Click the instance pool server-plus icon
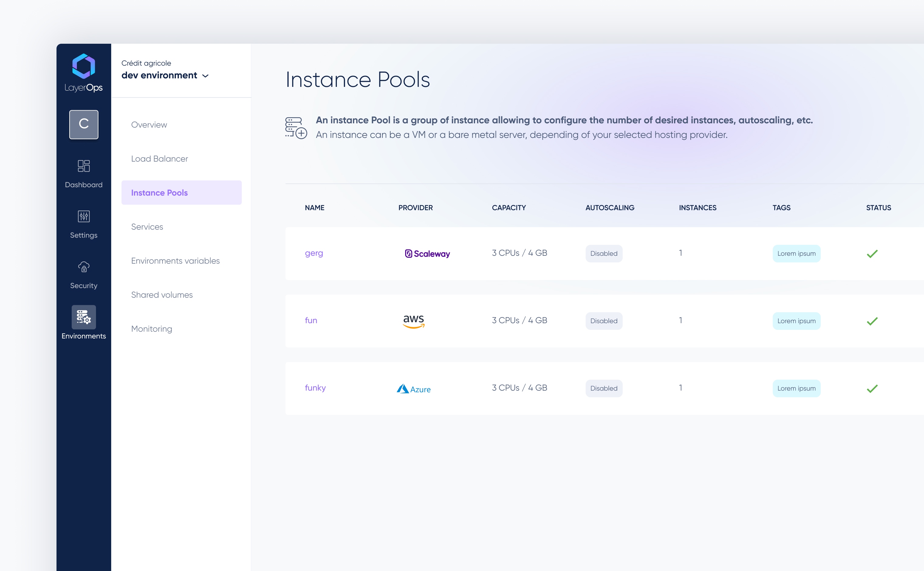Image resolution: width=924 pixels, height=571 pixels. 296,128
